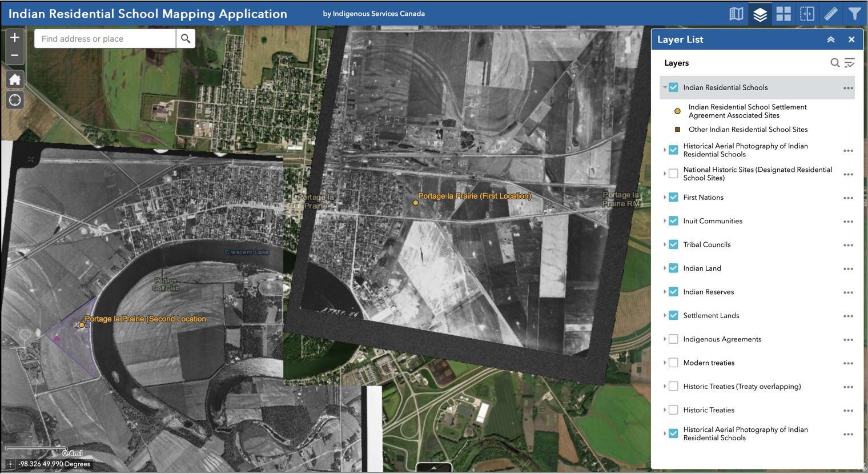Toggle First Nations layer visibility

coord(673,197)
